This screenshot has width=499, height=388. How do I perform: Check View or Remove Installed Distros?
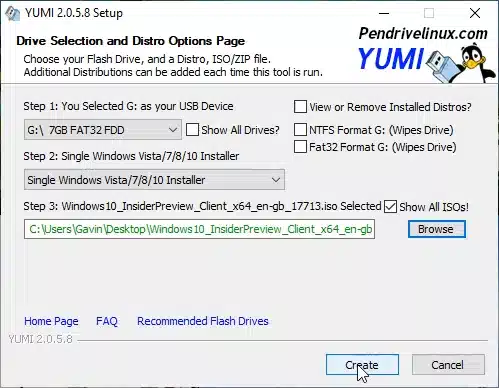tap(300, 107)
